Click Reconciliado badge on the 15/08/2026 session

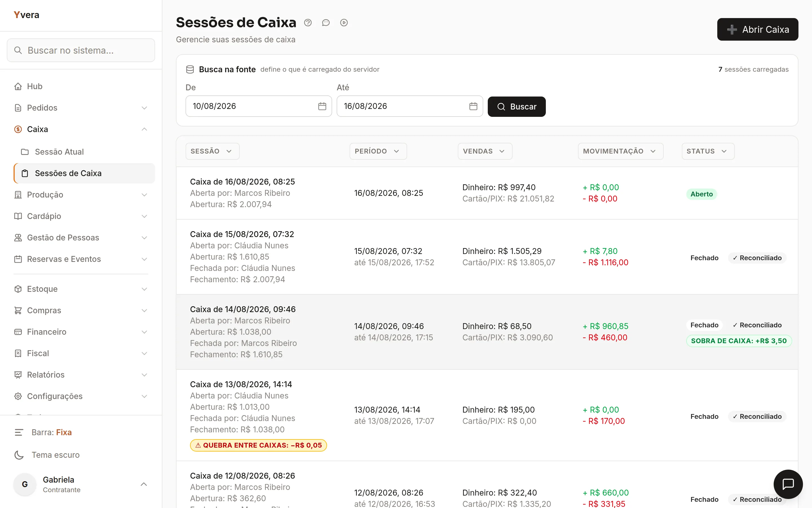(757, 258)
